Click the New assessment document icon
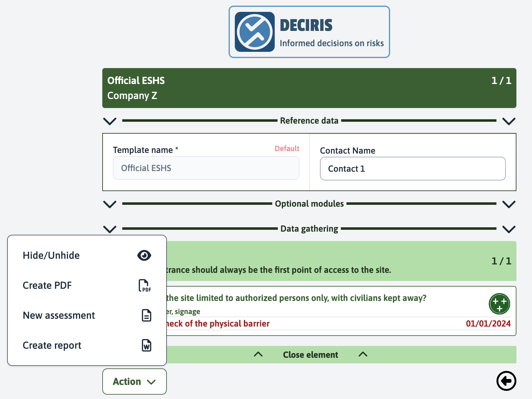The image size is (532, 399). (146, 315)
